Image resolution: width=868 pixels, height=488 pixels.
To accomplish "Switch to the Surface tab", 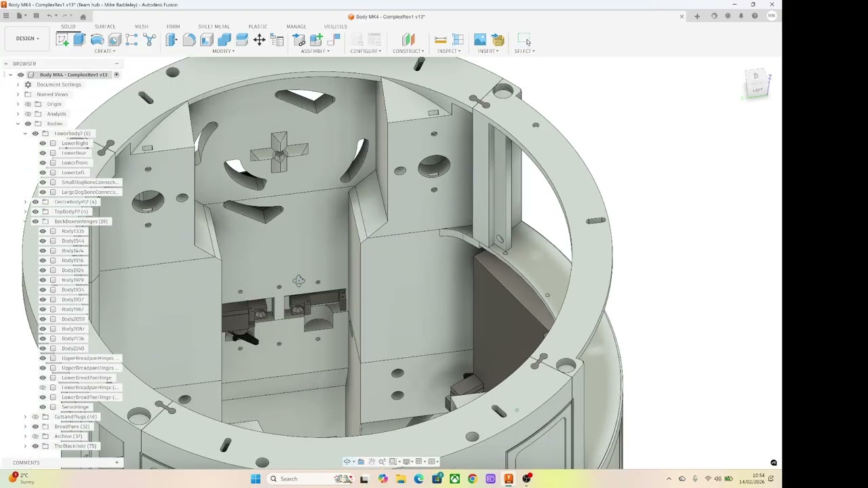I will tap(105, 26).
